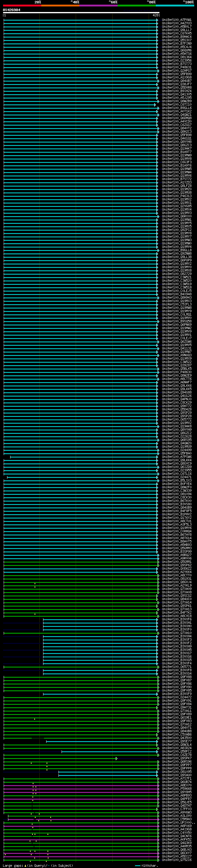Select hit UniRef100_A0FK52
197x868 pixels.
click(x=177, y=839)
